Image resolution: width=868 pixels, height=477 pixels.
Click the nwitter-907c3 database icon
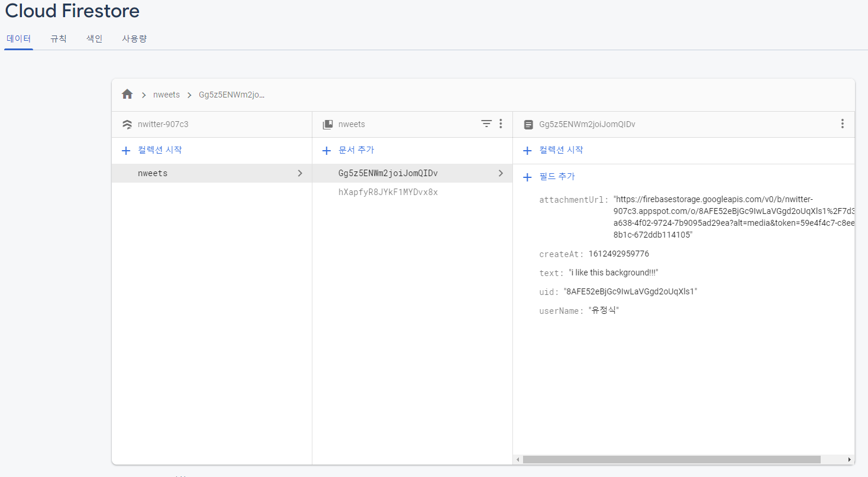127,125
